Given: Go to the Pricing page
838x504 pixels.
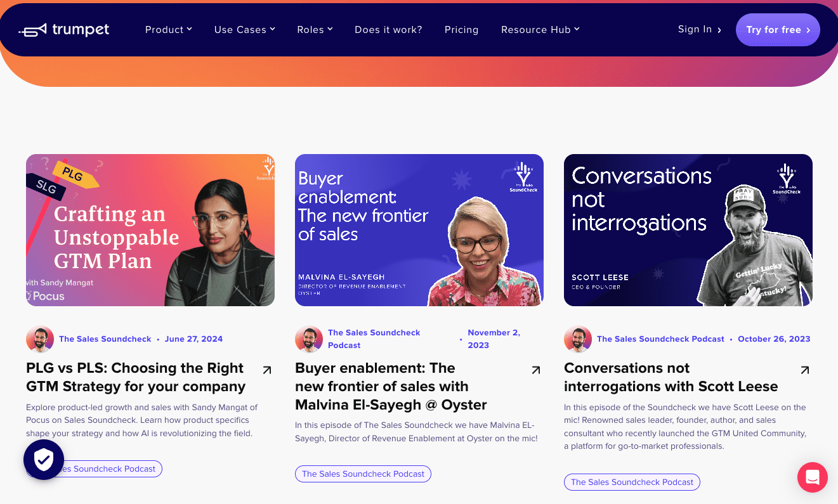Looking at the screenshot, I should coord(461,30).
